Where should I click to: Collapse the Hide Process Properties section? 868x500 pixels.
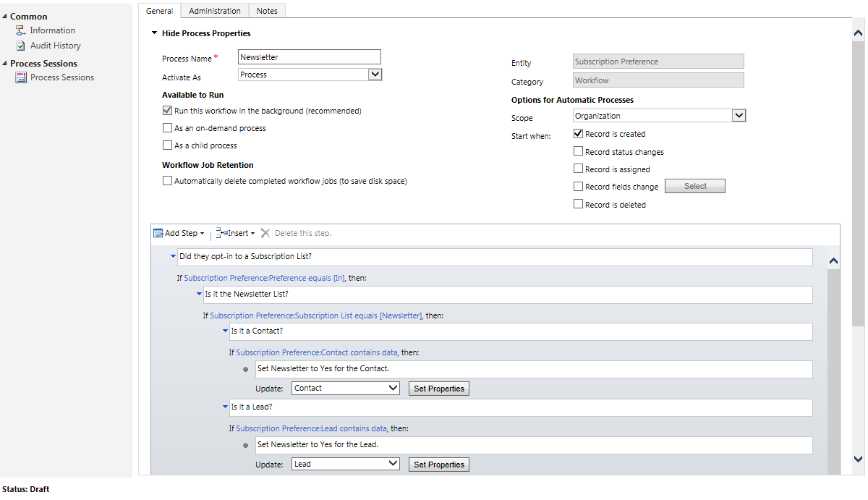pyautogui.click(x=153, y=33)
